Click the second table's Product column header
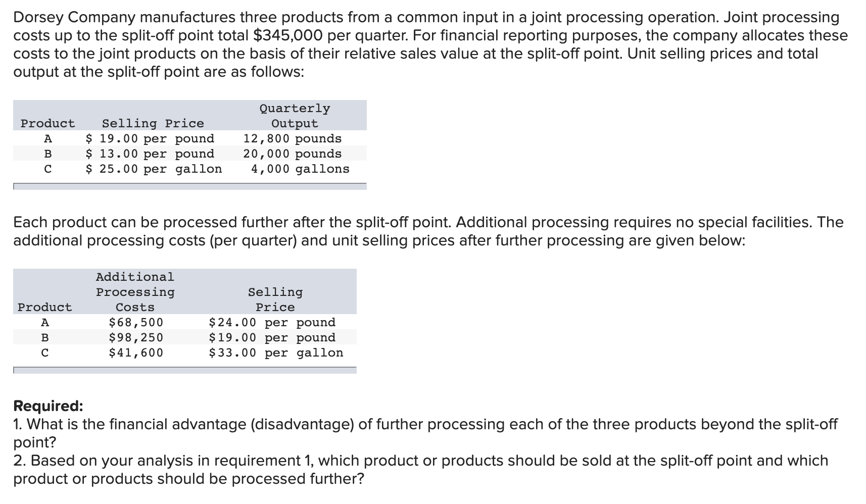 (x=45, y=307)
